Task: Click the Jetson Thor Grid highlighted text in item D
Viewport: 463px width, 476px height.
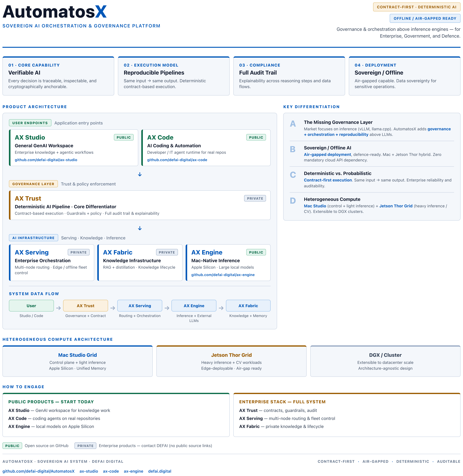Action: pyautogui.click(x=396, y=206)
